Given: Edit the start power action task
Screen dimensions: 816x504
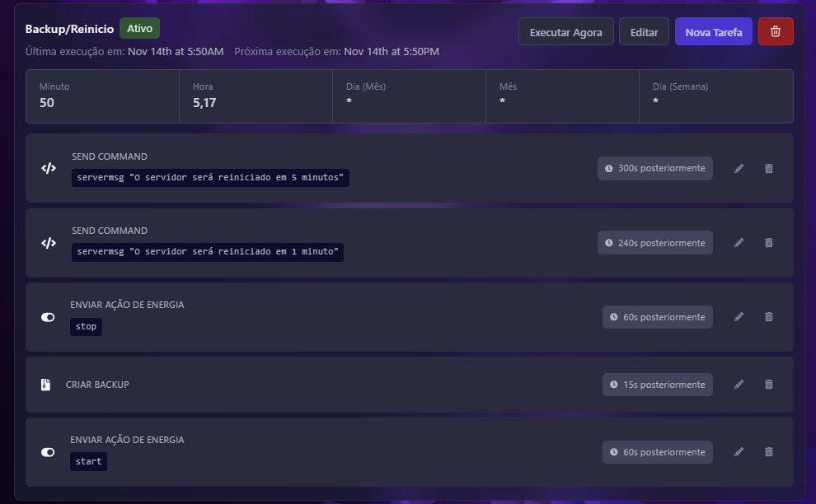Looking at the screenshot, I should 739,452.
